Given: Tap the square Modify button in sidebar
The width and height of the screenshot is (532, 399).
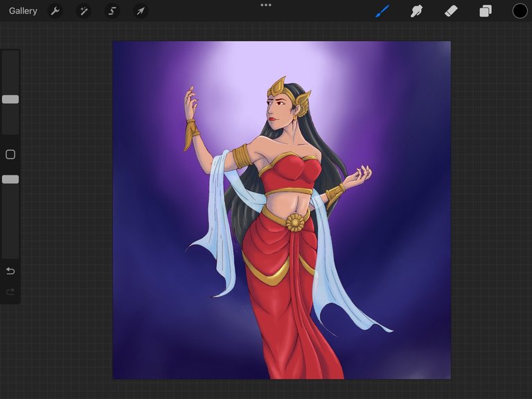Looking at the screenshot, I should [10, 154].
